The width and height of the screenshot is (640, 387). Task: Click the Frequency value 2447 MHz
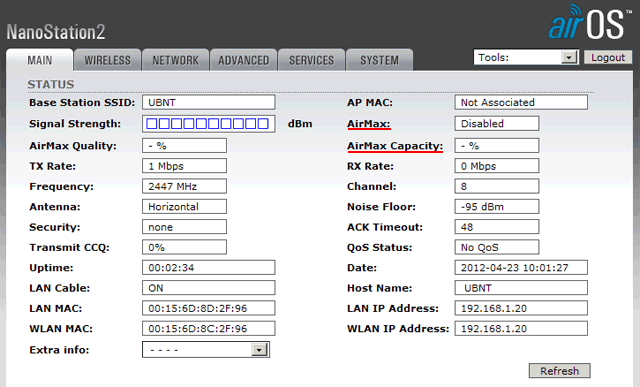click(184, 187)
